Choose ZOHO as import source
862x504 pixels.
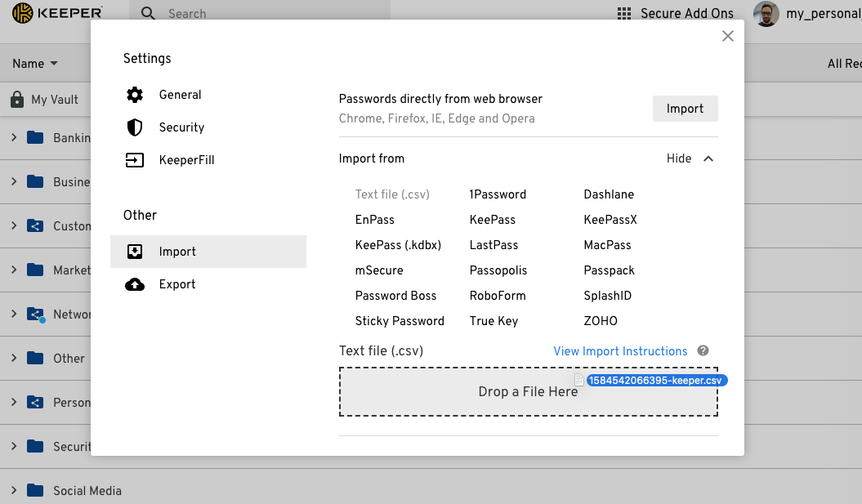point(601,321)
